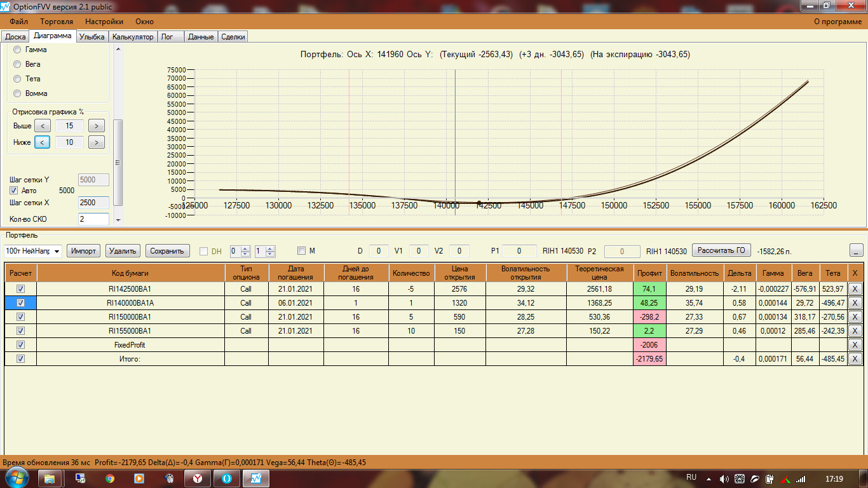Viewport: 868px width, 488px height.
Task: Click the Импорт button
Action: click(x=84, y=251)
